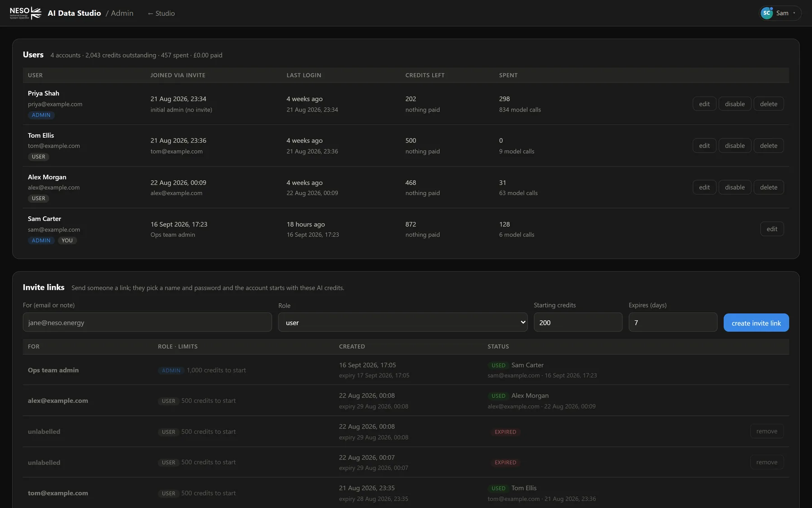Go back via the Studio link
Screen dimensions: 812x508
coord(161,14)
